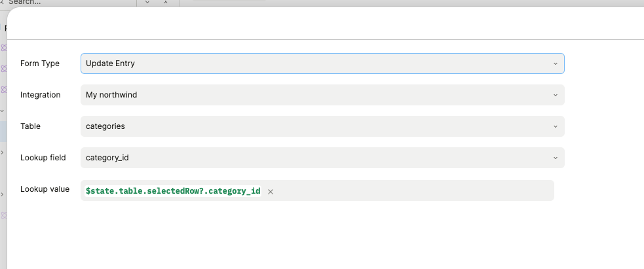Collapse the expanded item in left sidebar
This screenshot has height=269, width=644.
click(3, 111)
